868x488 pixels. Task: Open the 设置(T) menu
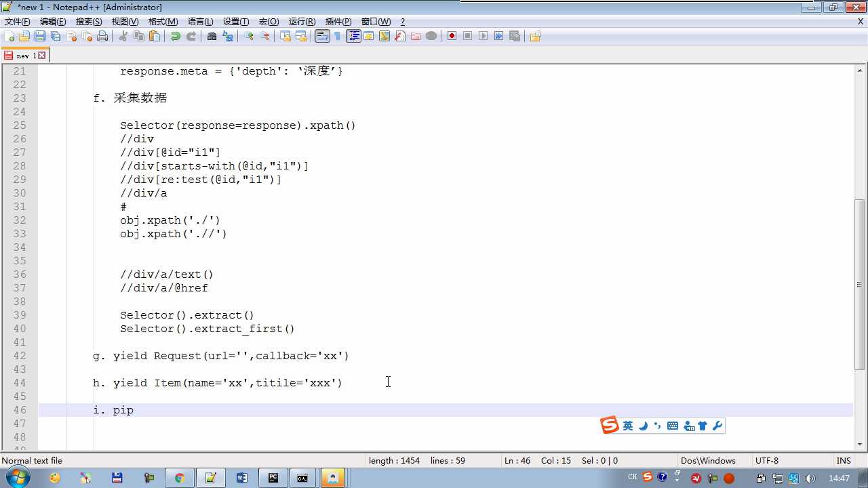pos(236,22)
